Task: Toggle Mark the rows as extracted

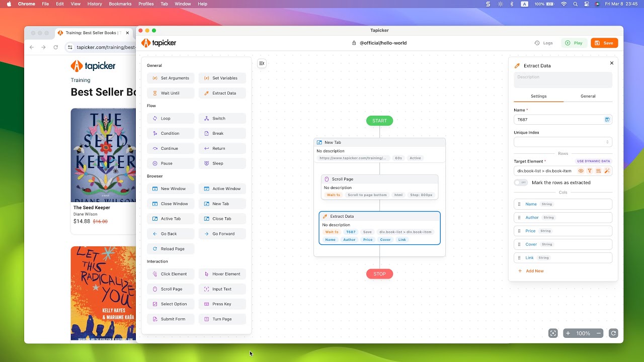Action: click(521, 183)
